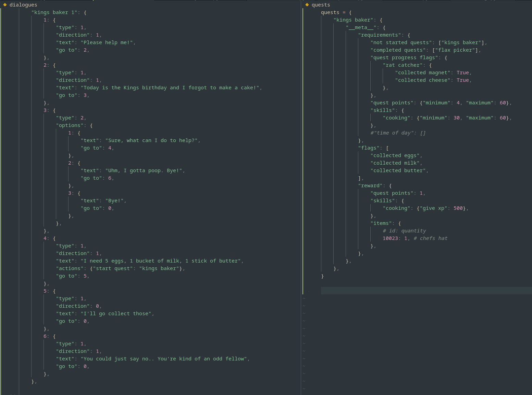Viewport: 532px width, 395px height.
Task: Click the "quests = {" assignment line
Action: pos(336,12)
